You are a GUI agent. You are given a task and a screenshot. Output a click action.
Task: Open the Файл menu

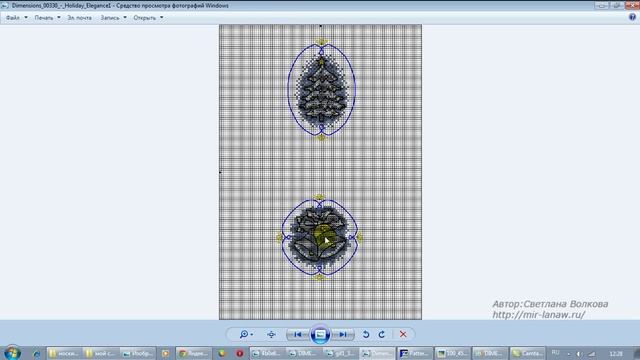click(x=17, y=18)
